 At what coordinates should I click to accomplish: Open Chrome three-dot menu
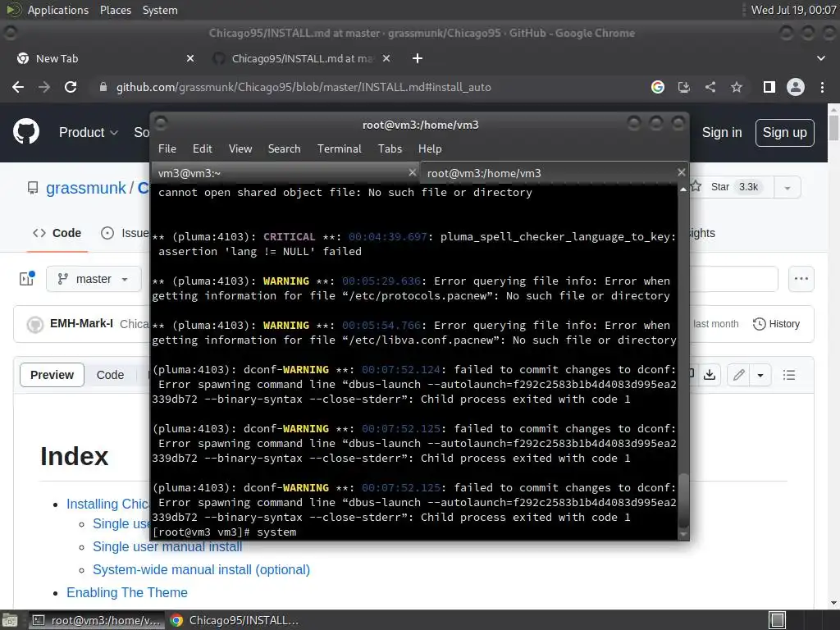[822, 87]
